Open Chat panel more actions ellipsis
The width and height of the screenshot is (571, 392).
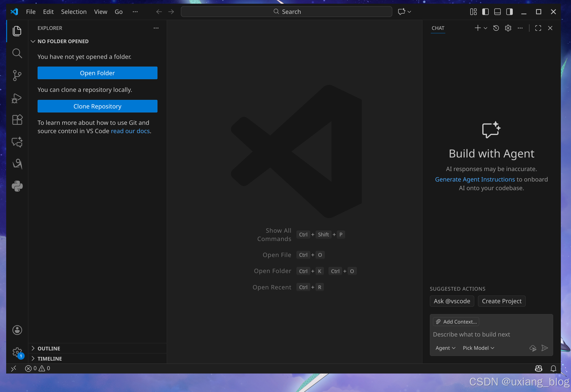520,28
